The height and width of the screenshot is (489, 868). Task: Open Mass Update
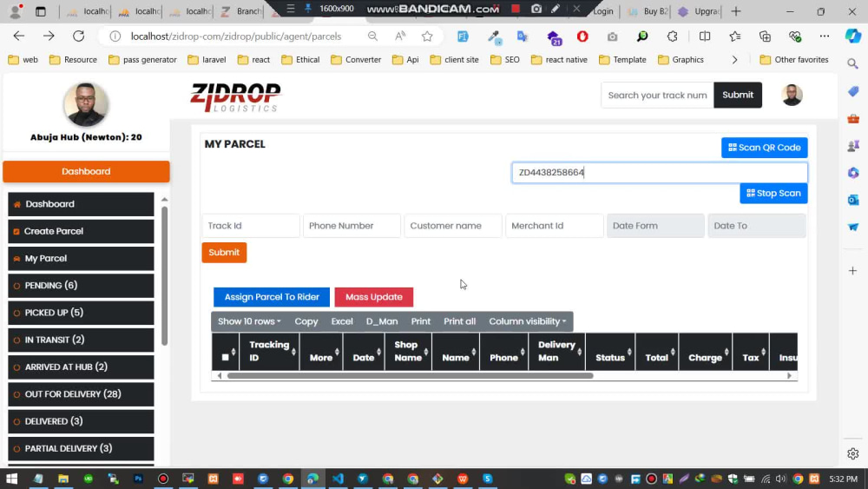[373, 297]
